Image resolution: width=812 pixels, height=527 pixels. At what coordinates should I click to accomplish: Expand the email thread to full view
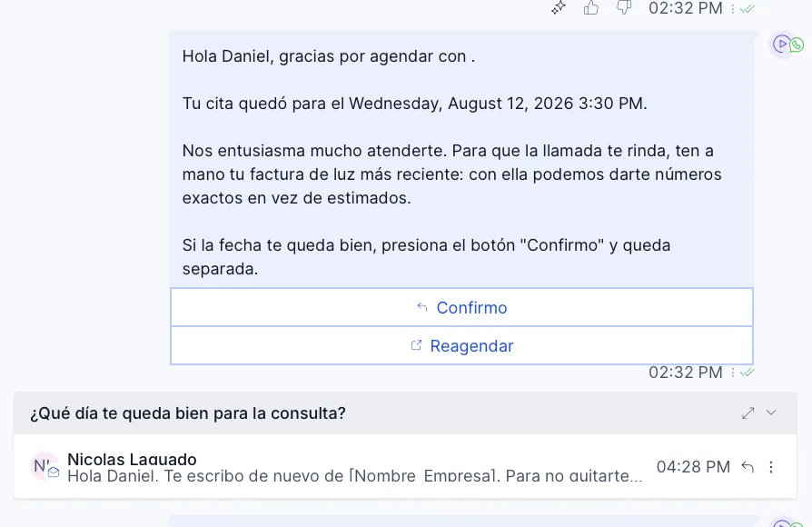pyautogui.click(x=748, y=413)
